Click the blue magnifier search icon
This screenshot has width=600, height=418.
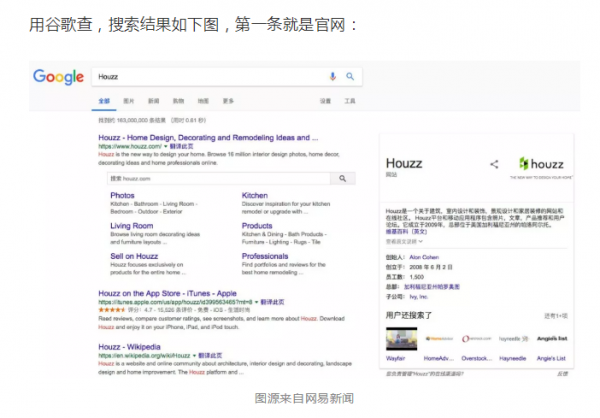point(350,77)
